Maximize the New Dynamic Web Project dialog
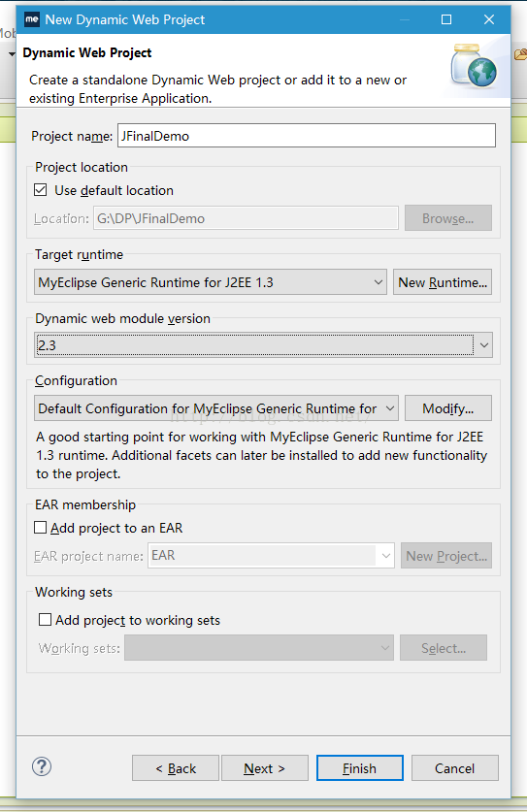The image size is (527, 812). (x=446, y=19)
